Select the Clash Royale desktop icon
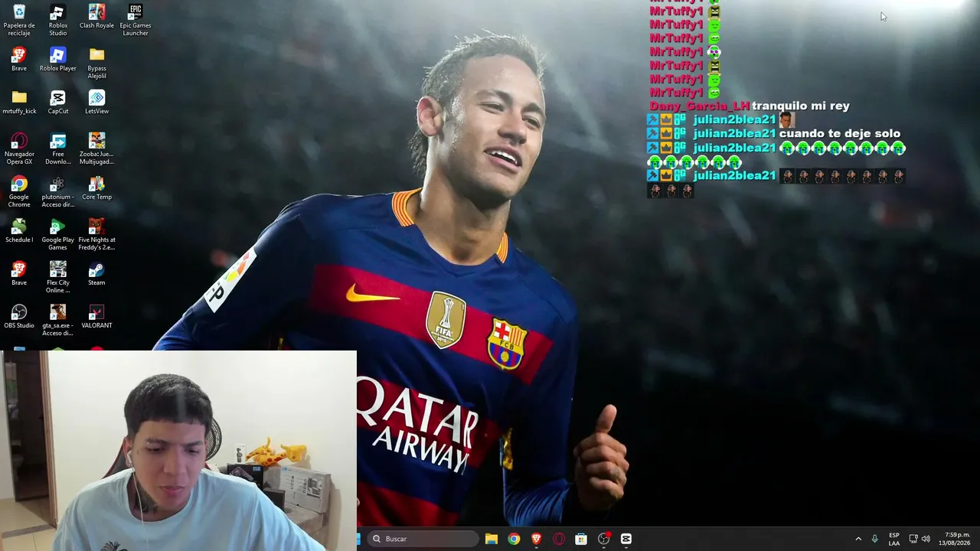Image resolution: width=980 pixels, height=551 pixels. [x=96, y=16]
